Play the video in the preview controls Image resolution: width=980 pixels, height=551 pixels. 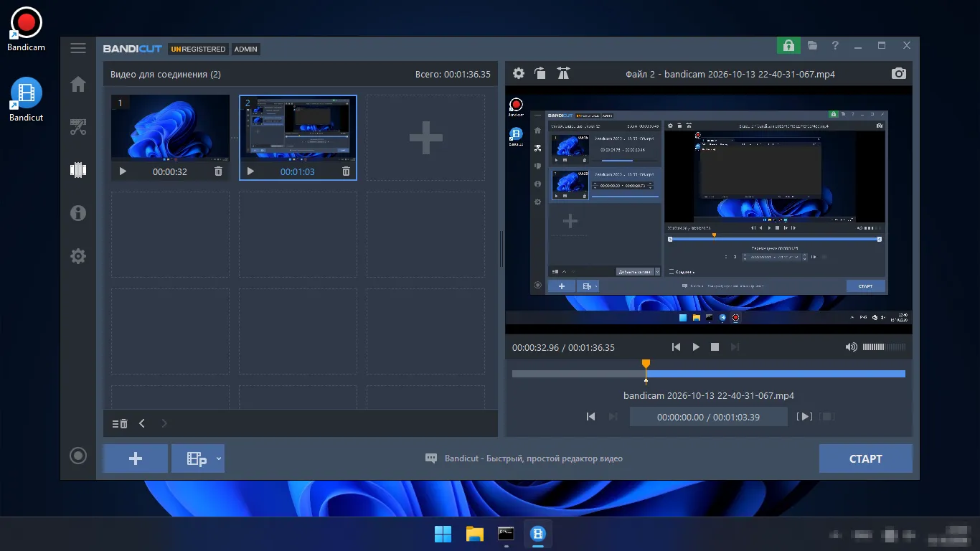point(696,347)
